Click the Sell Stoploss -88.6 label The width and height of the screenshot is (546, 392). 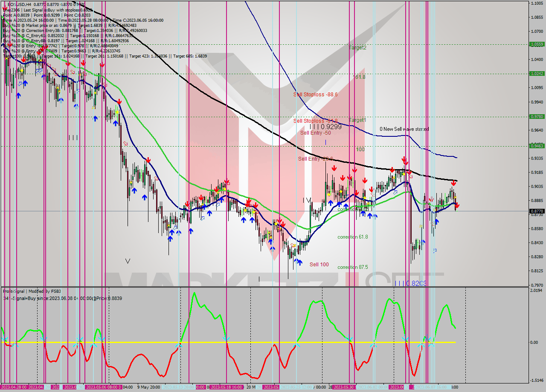click(315, 95)
